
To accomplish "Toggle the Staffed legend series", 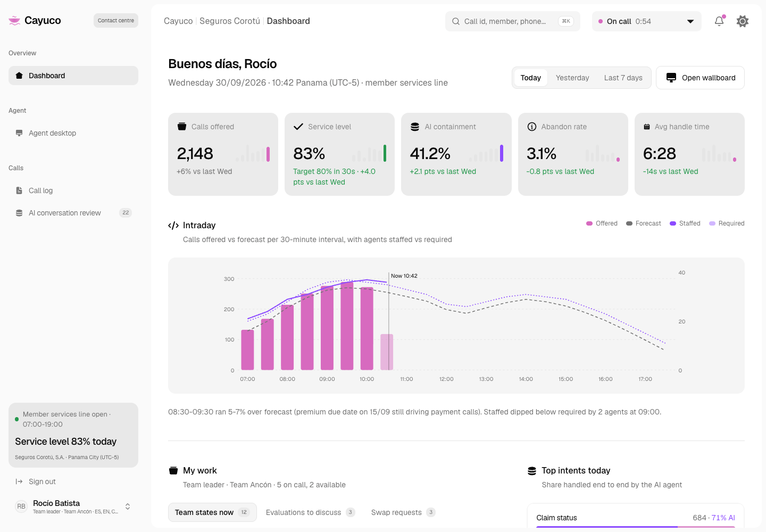I will click(685, 223).
